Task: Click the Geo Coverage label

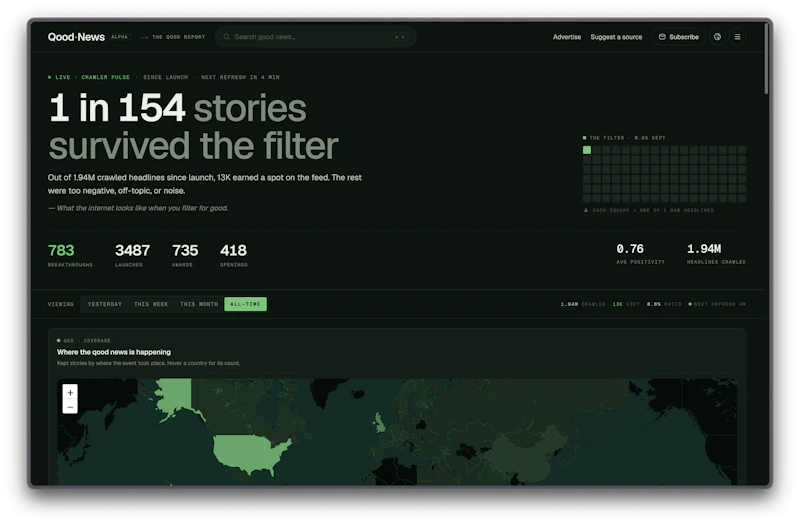Action: [x=84, y=340]
